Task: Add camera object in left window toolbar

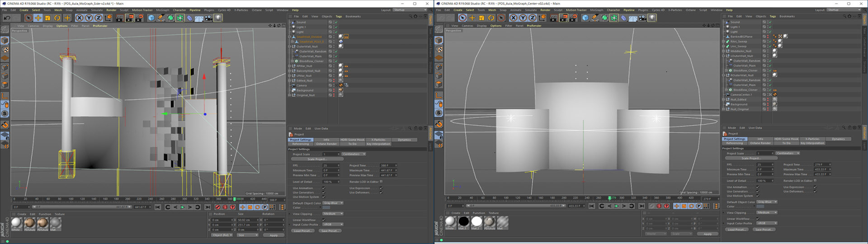Action: (x=208, y=18)
